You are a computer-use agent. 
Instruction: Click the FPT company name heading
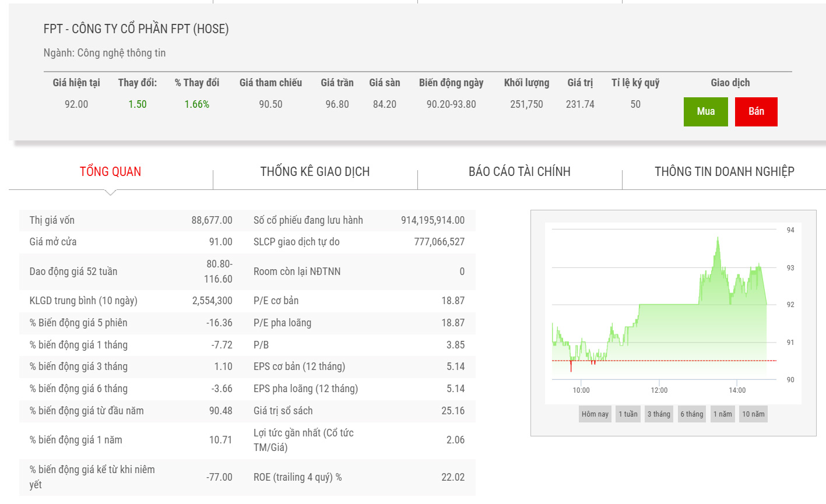(136, 29)
